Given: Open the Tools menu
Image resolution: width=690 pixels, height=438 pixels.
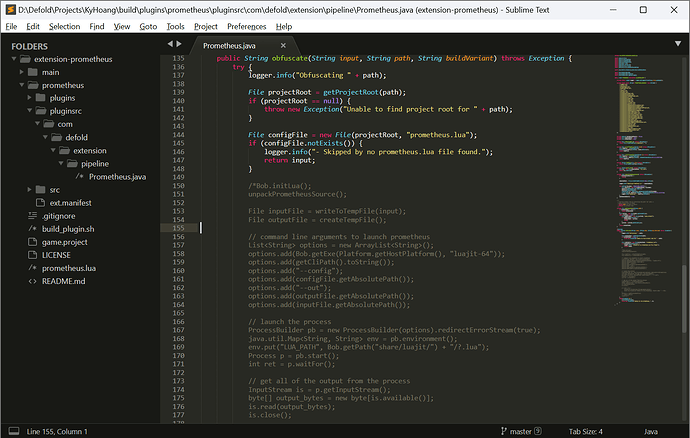Looking at the screenshot, I should pyautogui.click(x=176, y=26).
